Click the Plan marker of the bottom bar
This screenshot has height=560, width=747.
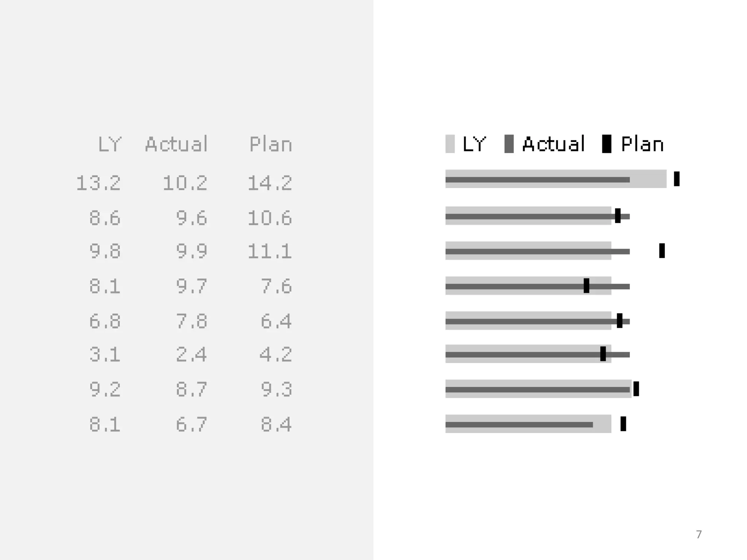coord(623,424)
